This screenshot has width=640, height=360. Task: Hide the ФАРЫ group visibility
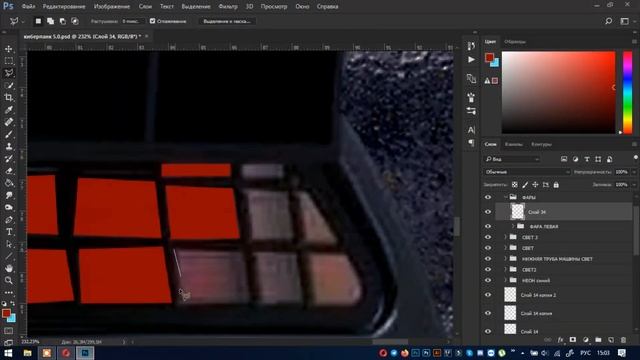pyautogui.click(x=488, y=198)
